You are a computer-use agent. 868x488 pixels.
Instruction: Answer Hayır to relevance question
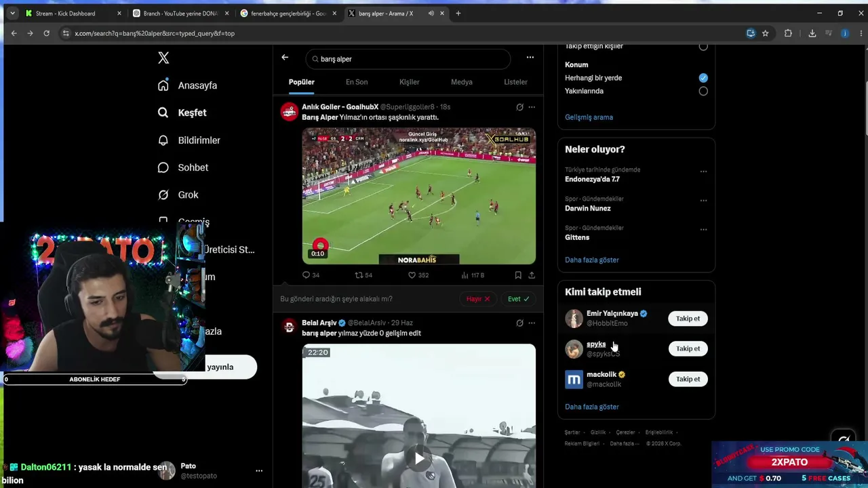[478, 299]
